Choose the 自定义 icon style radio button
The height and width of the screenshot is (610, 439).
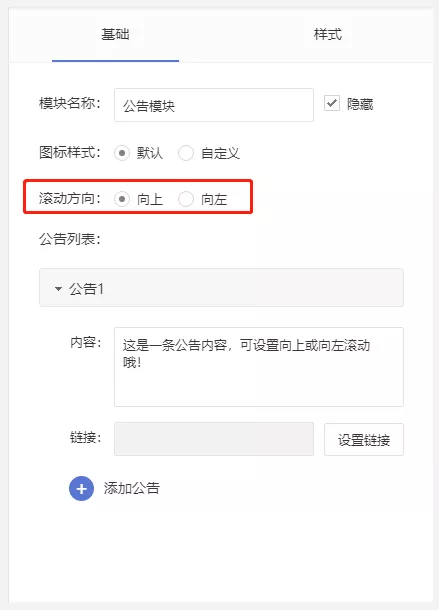coord(186,153)
